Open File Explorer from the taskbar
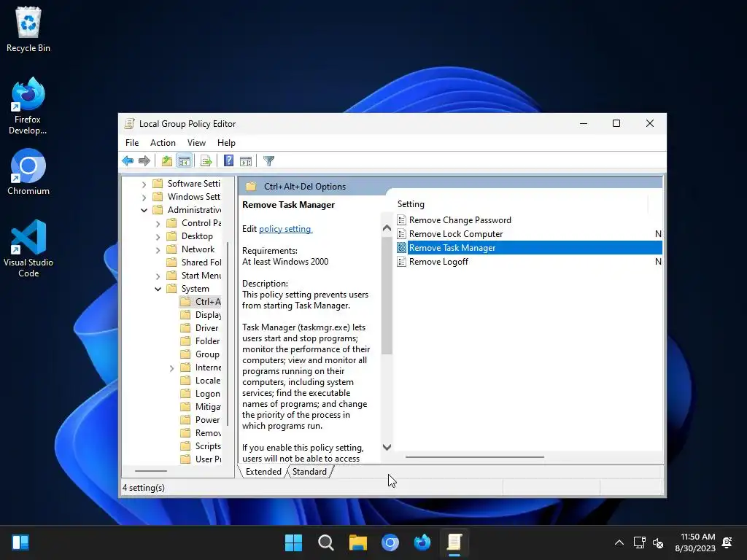Viewport: 747px width, 560px height. pyautogui.click(x=357, y=542)
